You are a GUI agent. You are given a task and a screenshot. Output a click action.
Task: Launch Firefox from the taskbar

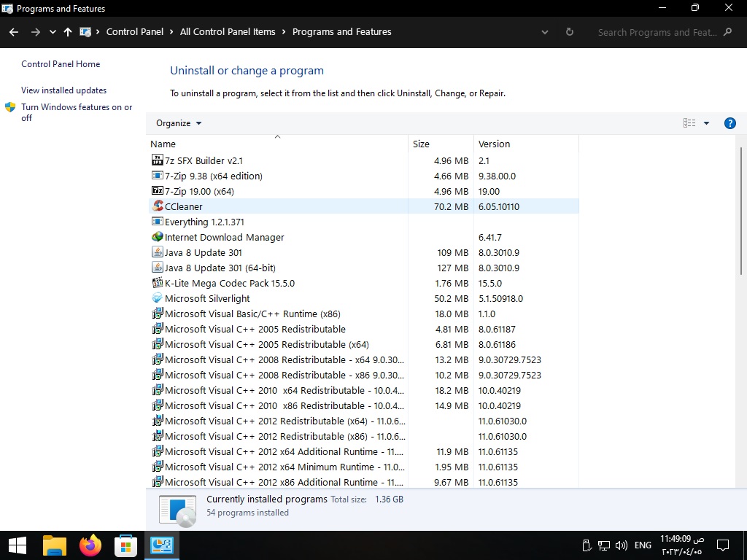pos(90,545)
